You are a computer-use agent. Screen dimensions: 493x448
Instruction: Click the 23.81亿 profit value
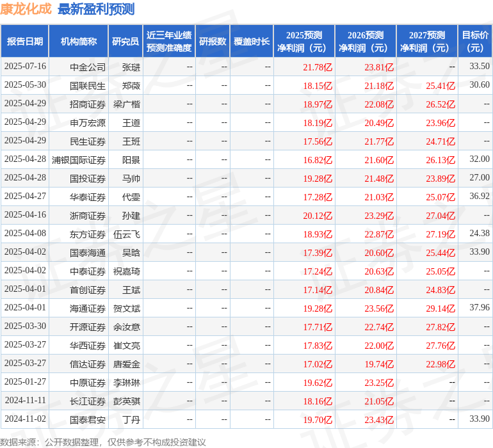click(x=379, y=67)
